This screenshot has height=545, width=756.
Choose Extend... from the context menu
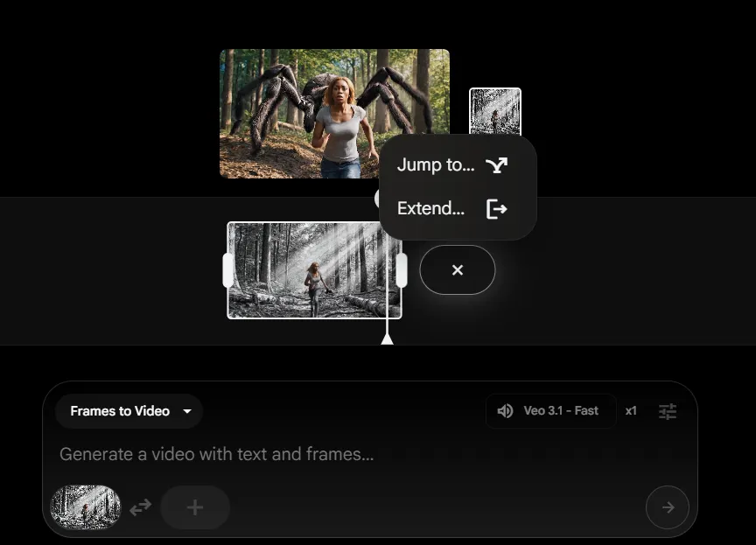(430, 208)
